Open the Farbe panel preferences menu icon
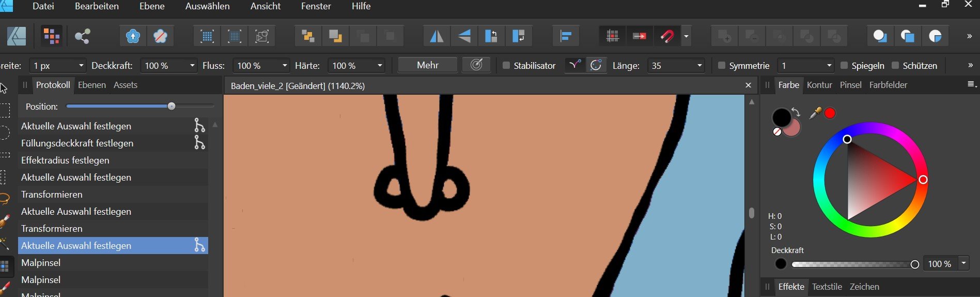The height and width of the screenshot is (297, 980). 972,84
